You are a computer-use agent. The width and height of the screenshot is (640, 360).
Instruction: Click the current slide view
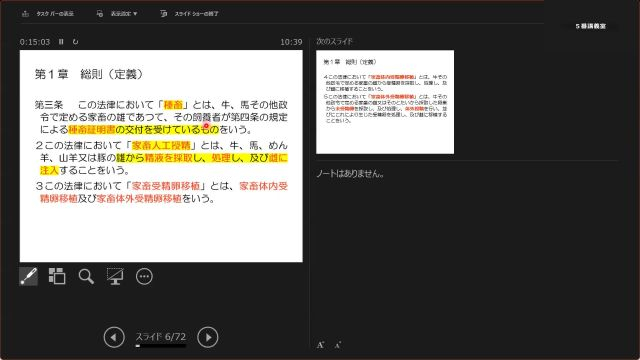[x=161, y=156]
